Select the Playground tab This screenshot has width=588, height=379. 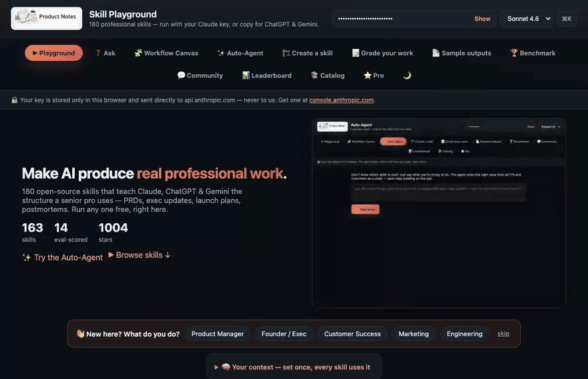pyautogui.click(x=53, y=53)
